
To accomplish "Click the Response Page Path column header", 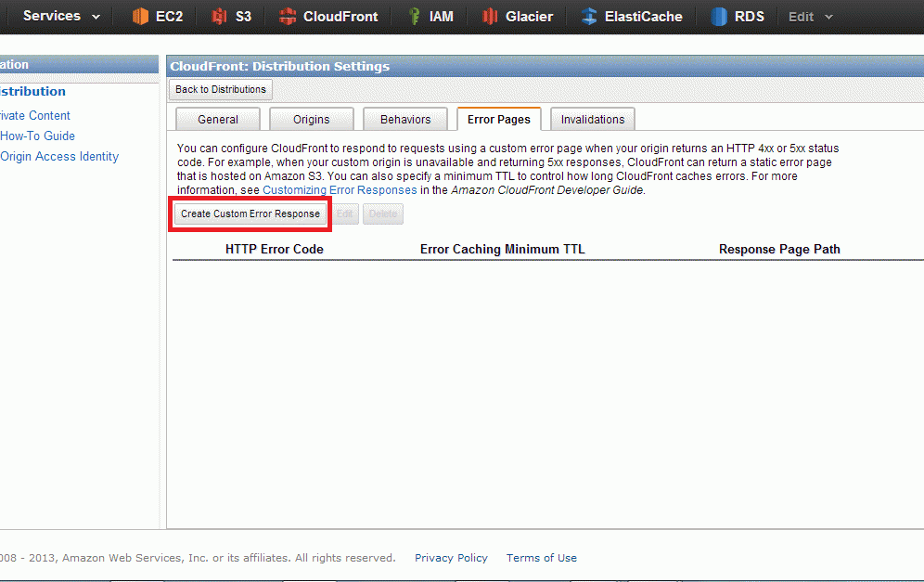I will point(779,250).
